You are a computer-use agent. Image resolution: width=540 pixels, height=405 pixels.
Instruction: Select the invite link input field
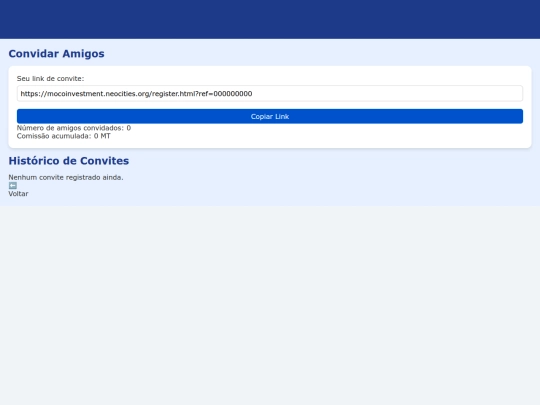point(270,94)
